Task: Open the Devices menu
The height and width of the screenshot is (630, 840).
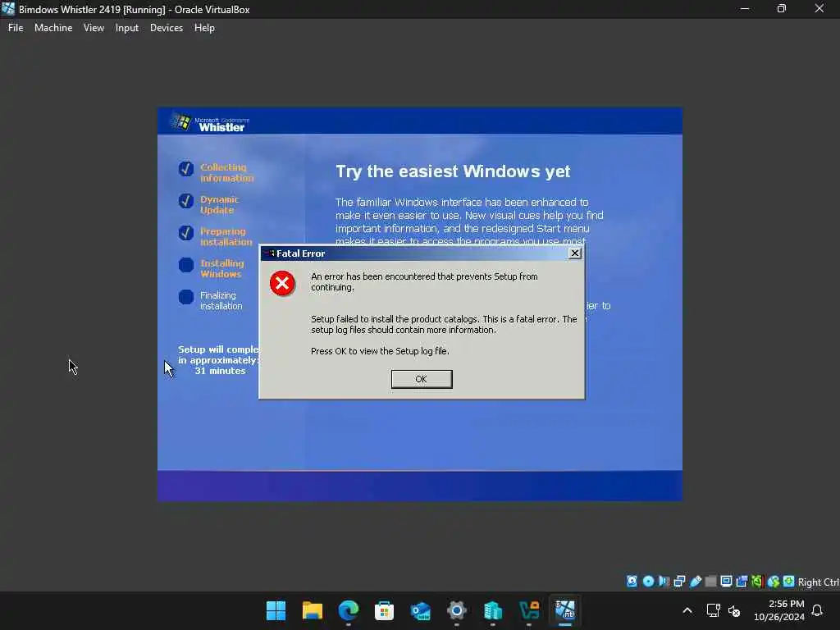Action: (166, 28)
